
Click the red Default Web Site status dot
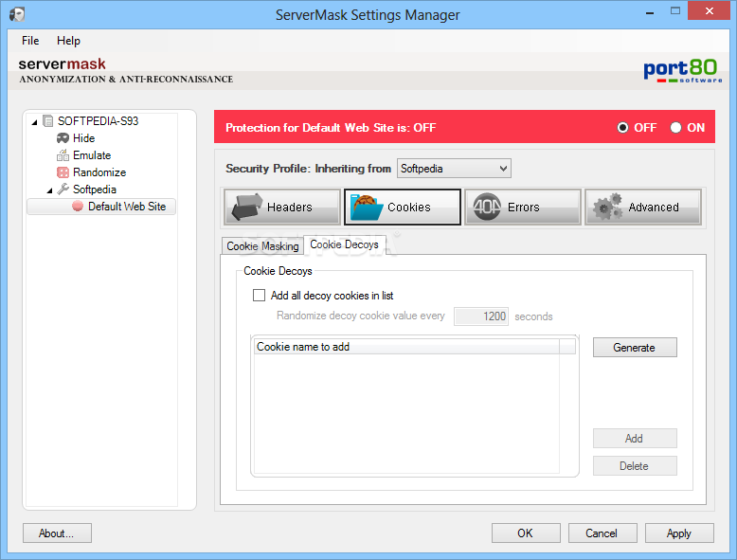[x=78, y=207]
